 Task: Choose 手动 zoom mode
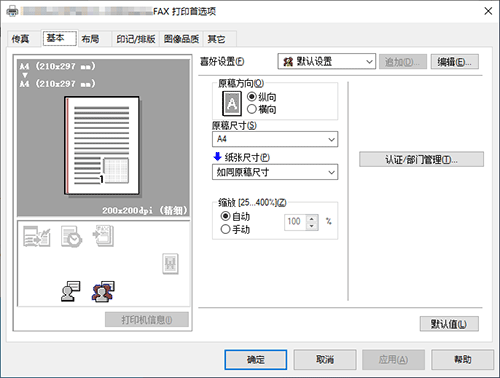[x=235, y=229]
